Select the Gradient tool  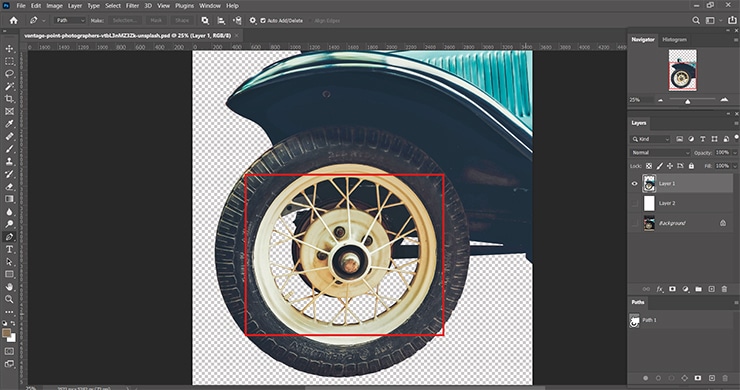coord(9,199)
